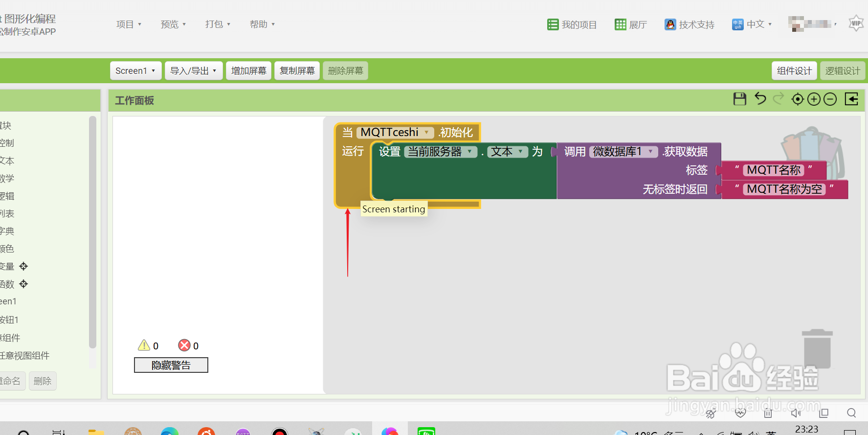Click the save icon in the workspace toolbar
Viewport: 868px width, 435px height.
tap(740, 99)
